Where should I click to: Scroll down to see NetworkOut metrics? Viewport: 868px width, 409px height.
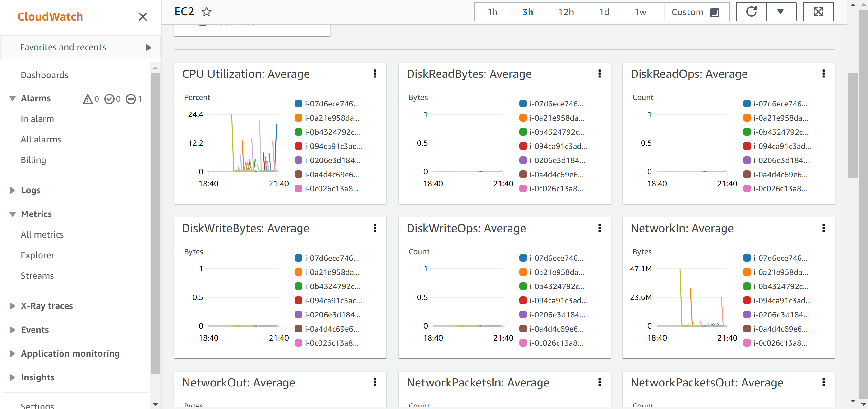tap(862, 403)
